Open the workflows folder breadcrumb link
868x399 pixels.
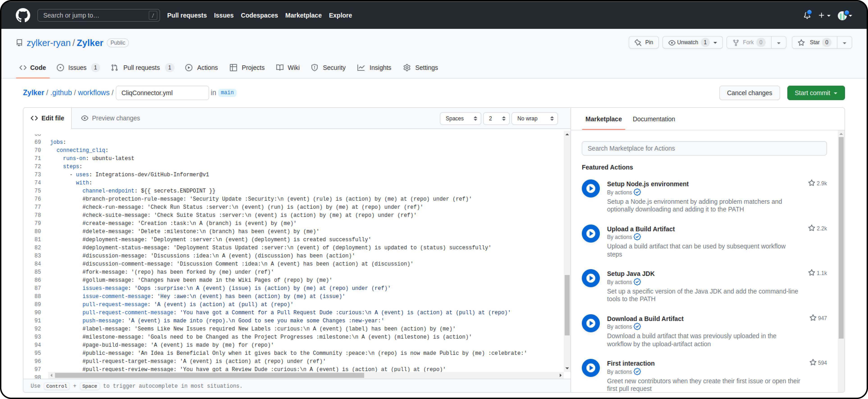click(94, 93)
